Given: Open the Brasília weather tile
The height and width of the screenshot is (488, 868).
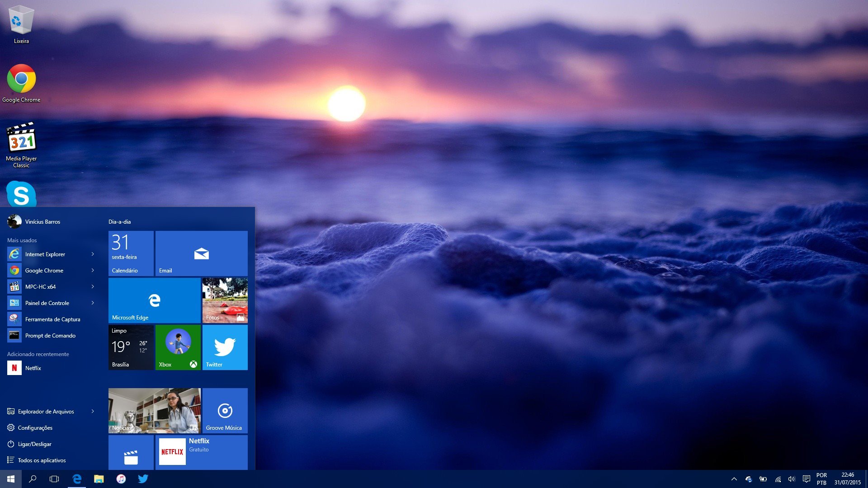Looking at the screenshot, I should point(131,347).
